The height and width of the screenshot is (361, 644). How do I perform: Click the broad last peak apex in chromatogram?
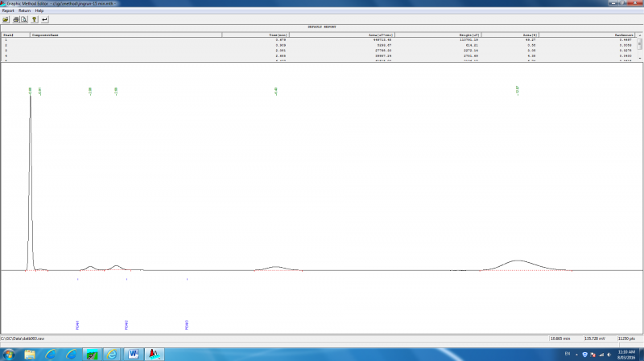pyautogui.click(x=518, y=260)
